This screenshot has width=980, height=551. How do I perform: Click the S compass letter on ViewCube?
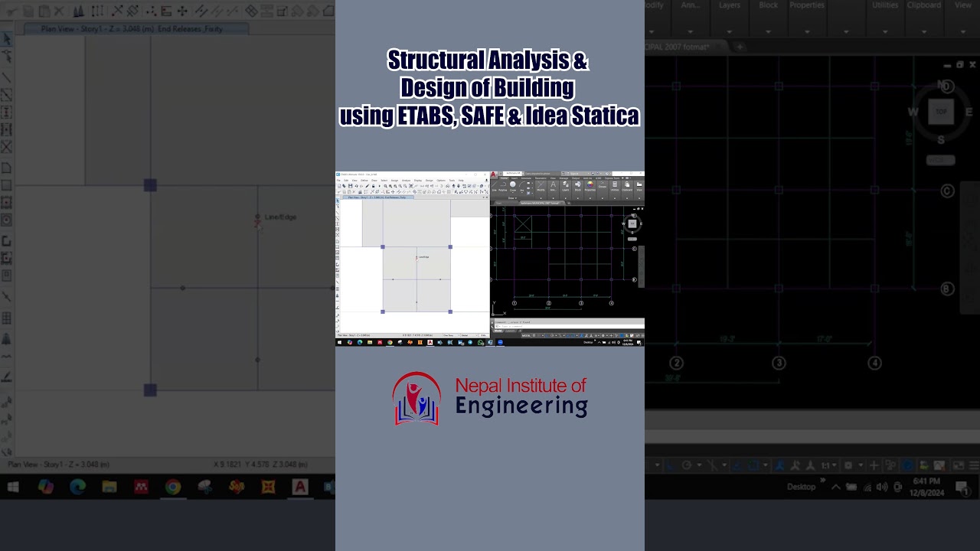[941, 140]
